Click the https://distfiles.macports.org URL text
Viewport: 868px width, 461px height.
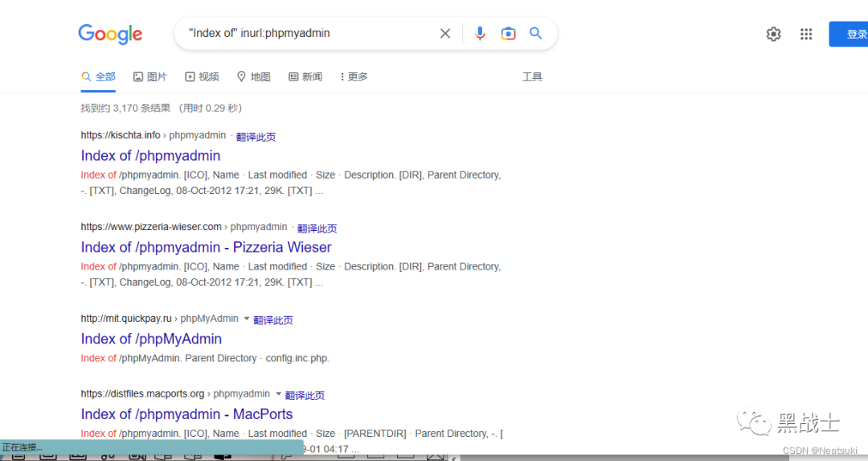(142, 394)
